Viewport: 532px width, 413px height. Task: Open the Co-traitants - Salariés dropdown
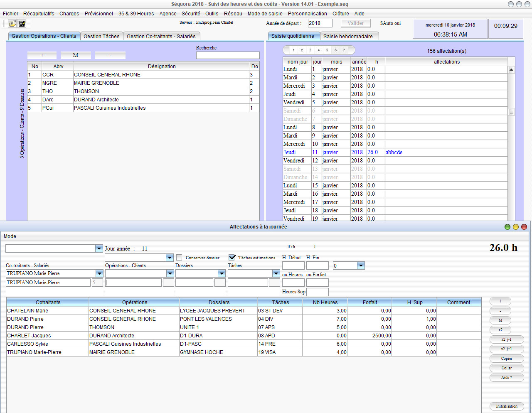pos(99,273)
